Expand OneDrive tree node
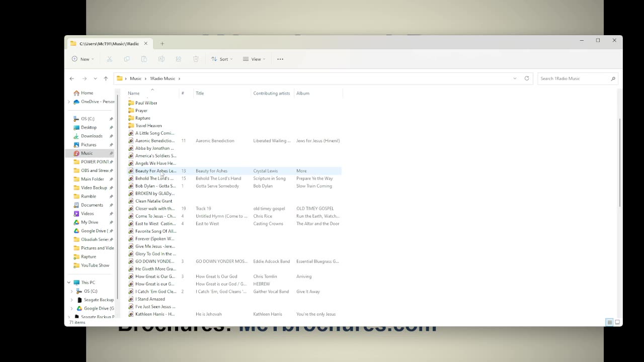The image size is (644, 362). (x=69, y=102)
